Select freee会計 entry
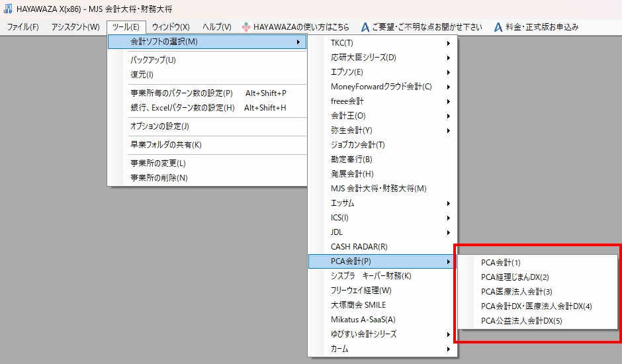 [x=382, y=101]
